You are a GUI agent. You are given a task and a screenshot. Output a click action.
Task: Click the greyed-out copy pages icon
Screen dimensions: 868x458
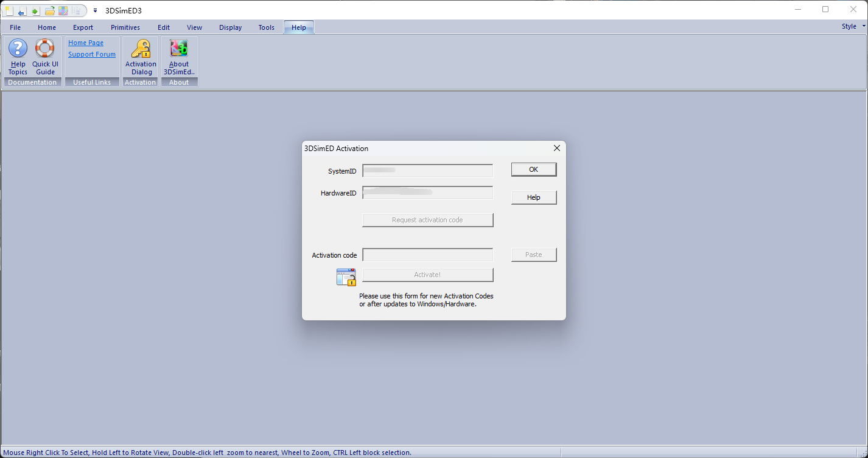tap(76, 10)
